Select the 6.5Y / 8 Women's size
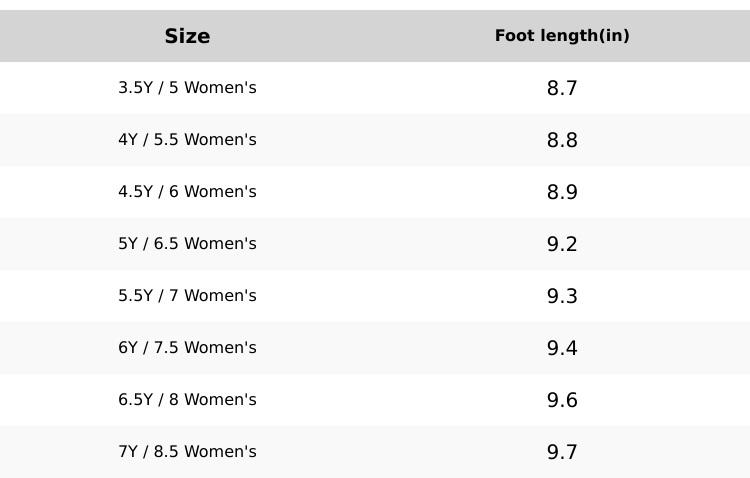The image size is (750, 478). [x=187, y=400]
